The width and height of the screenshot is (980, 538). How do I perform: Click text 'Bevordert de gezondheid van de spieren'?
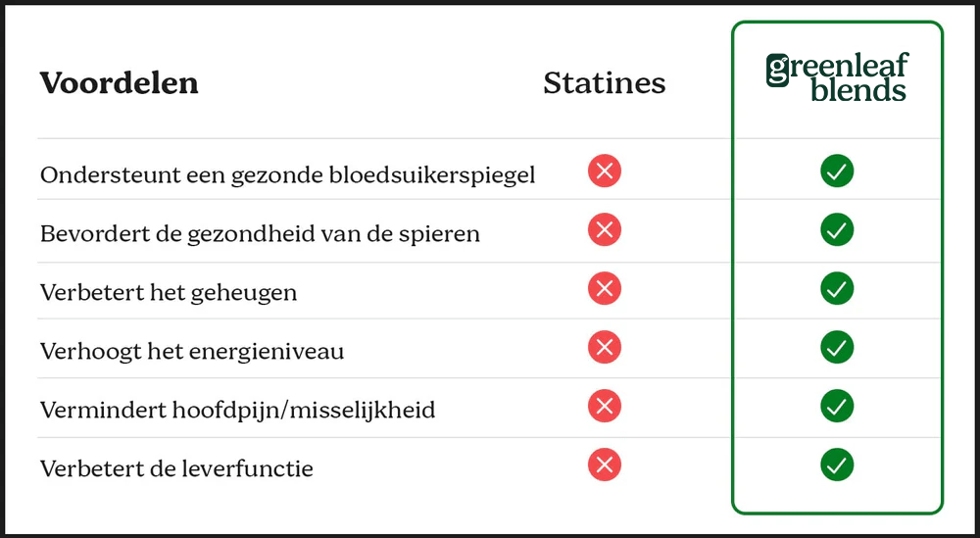(260, 234)
